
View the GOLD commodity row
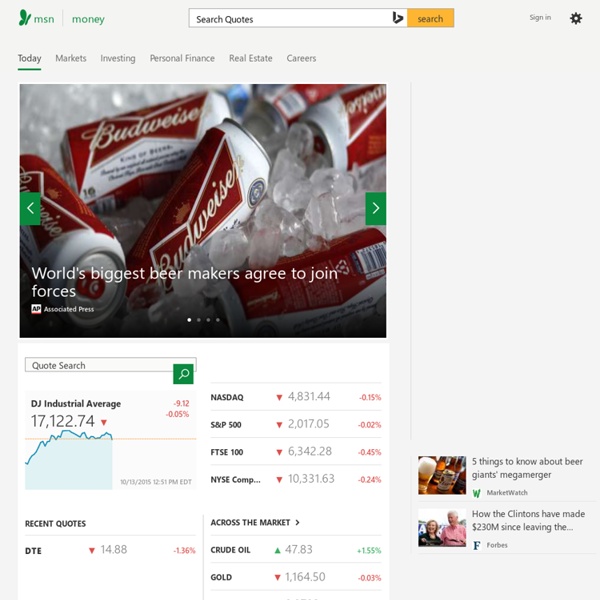click(296, 577)
